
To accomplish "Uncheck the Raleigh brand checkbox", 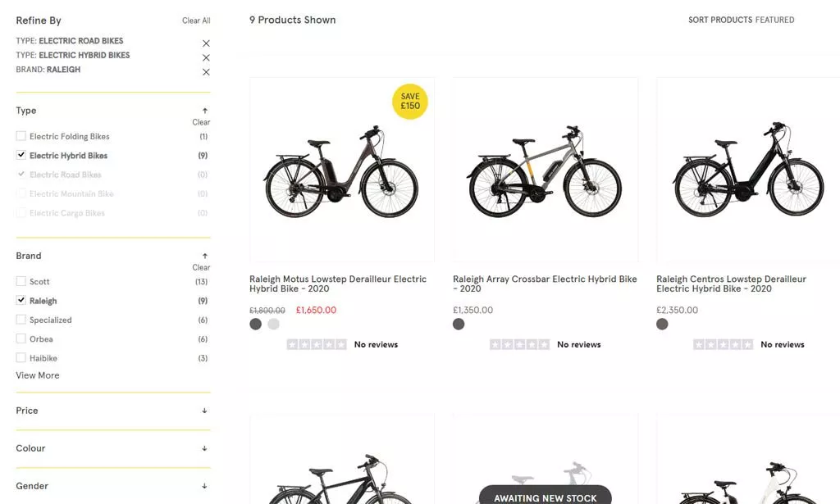I will coord(20,300).
